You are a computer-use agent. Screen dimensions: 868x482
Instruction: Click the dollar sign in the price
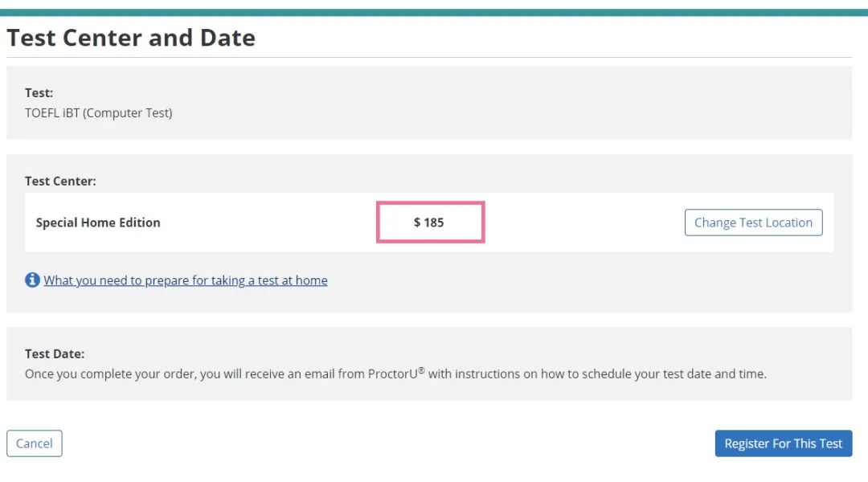click(x=417, y=223)
